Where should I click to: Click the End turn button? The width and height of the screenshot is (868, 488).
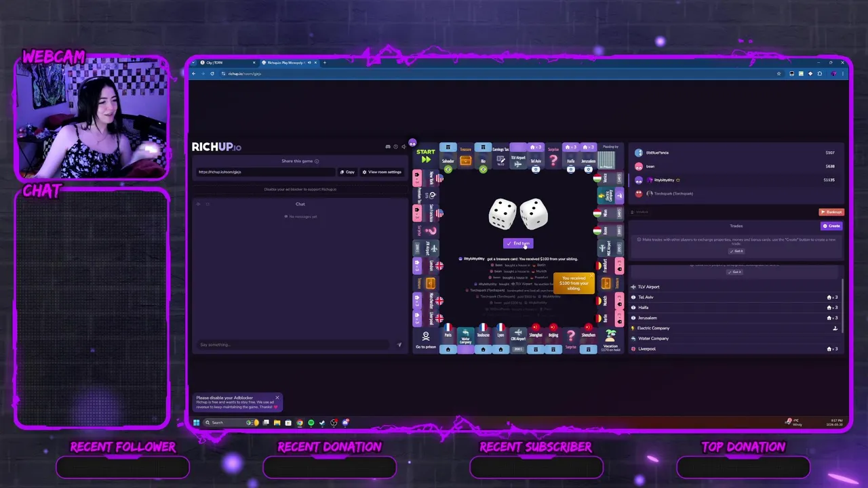tap(518, 243)
